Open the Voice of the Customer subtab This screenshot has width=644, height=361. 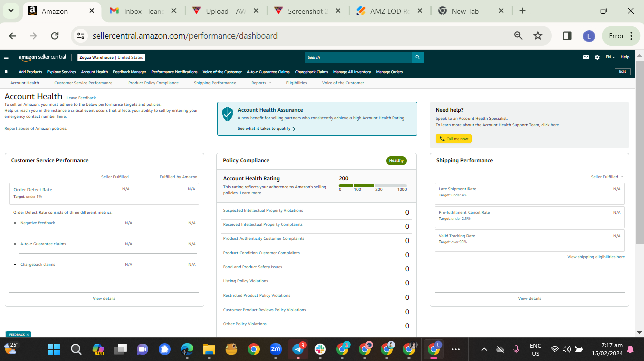point(343,83)
